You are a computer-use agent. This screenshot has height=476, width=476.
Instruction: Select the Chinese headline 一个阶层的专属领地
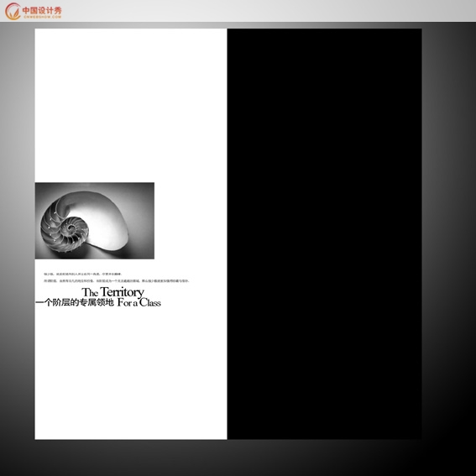[75, 303]
